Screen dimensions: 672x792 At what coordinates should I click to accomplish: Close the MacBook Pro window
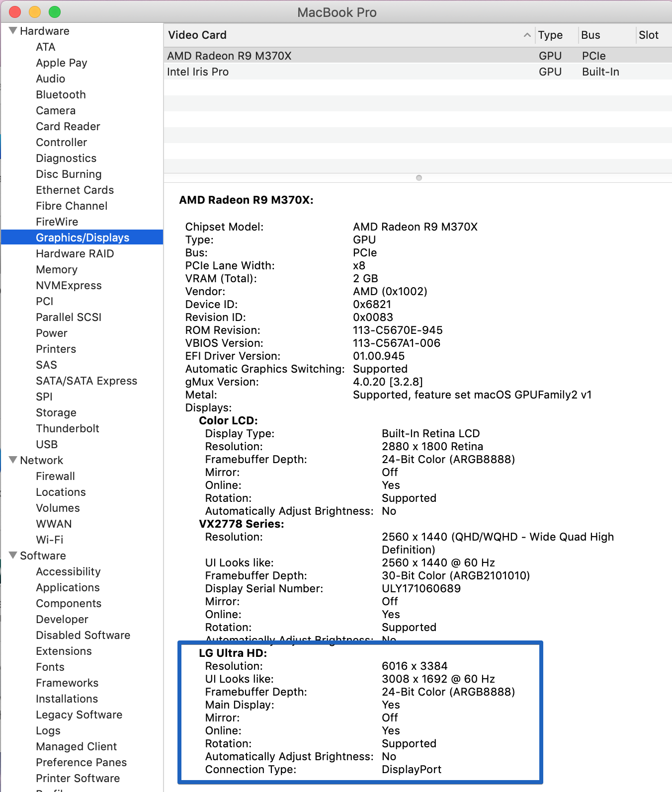point(15,12)
